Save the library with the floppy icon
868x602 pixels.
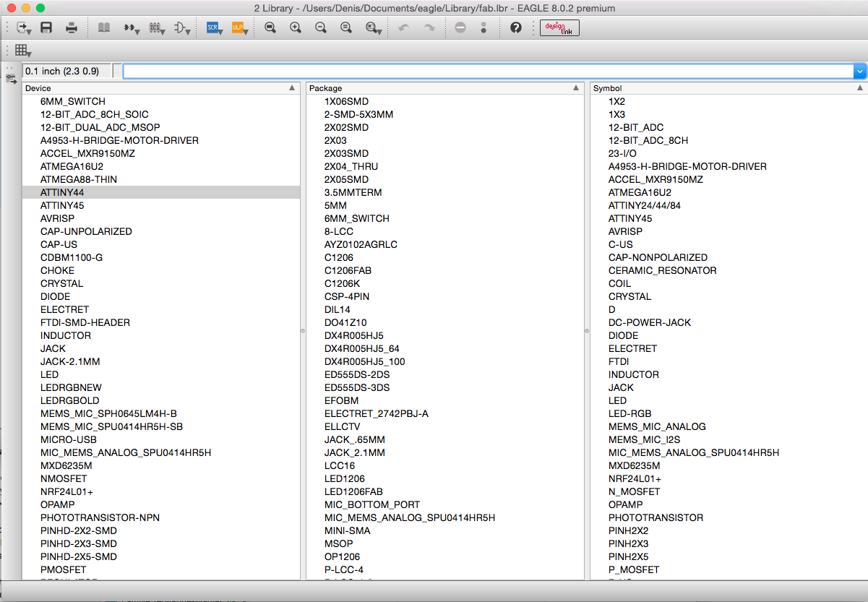pos(46,28)
